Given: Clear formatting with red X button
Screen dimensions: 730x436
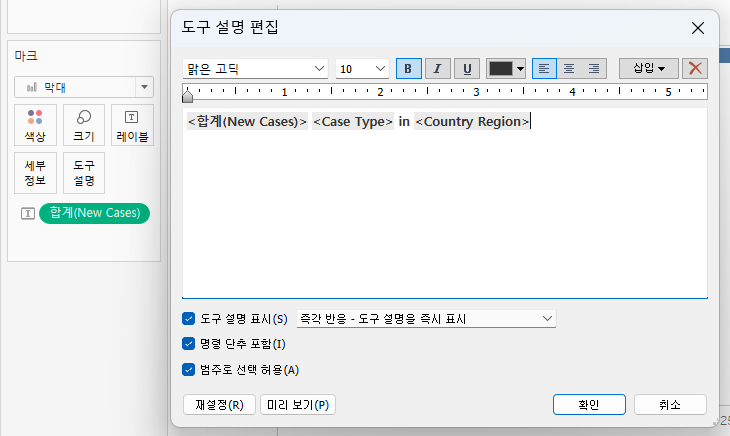Looking at the screenshot, I should click(695, 69).
